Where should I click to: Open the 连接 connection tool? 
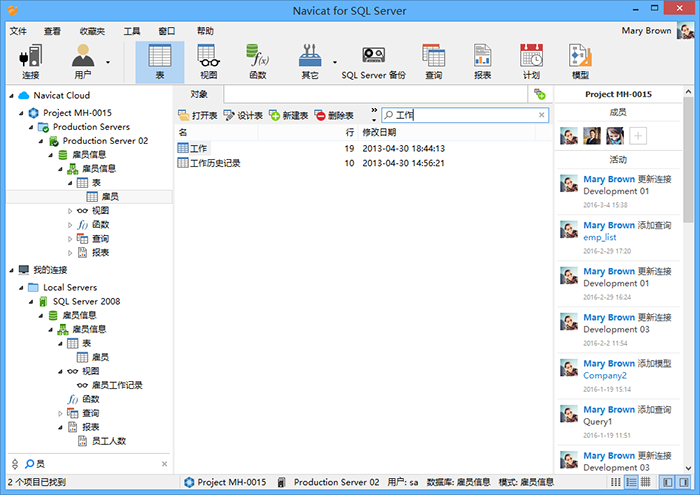(30, 62)
